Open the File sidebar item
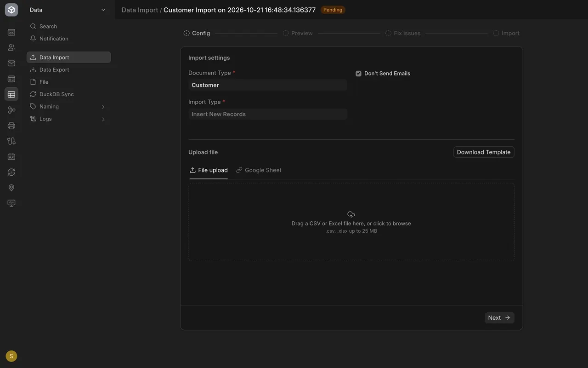 [x=69, y=82]
